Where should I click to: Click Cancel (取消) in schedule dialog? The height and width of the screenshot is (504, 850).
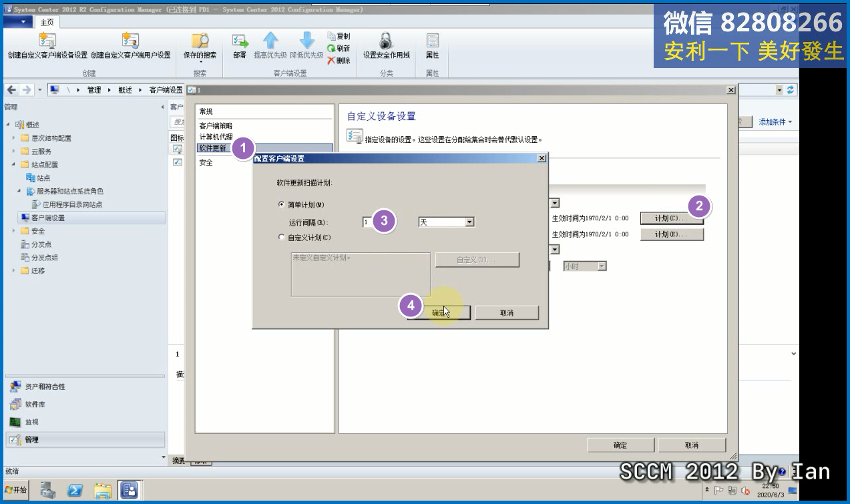[507, 312]
